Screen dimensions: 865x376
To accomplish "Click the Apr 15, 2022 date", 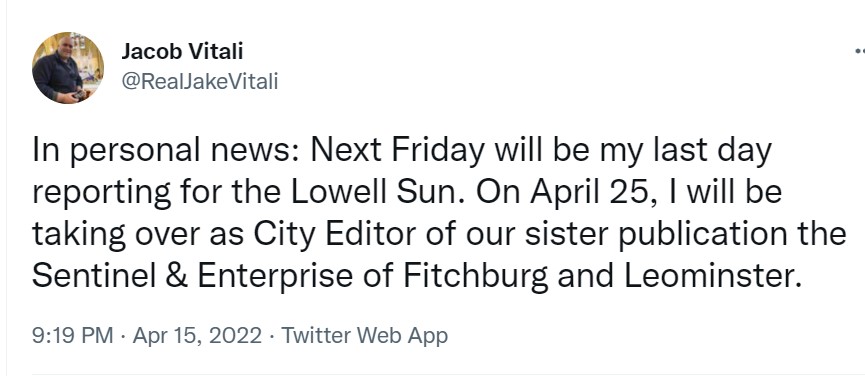I will pyautogui.click(x=197, y=336).
